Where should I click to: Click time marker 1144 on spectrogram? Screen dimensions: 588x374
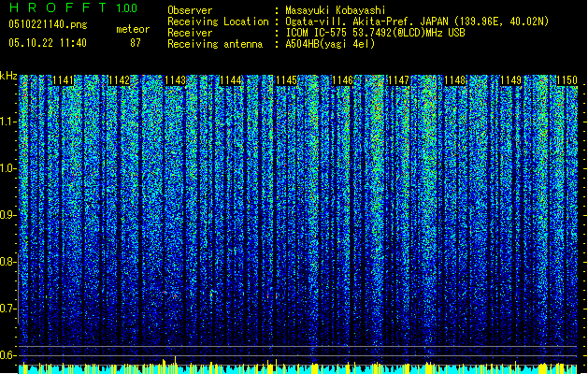tap(231, 80)
